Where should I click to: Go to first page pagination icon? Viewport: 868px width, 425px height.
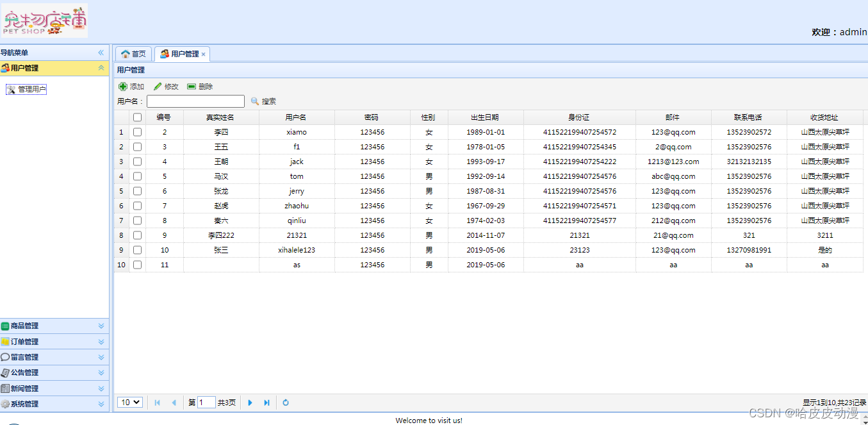tap(158, 403)
